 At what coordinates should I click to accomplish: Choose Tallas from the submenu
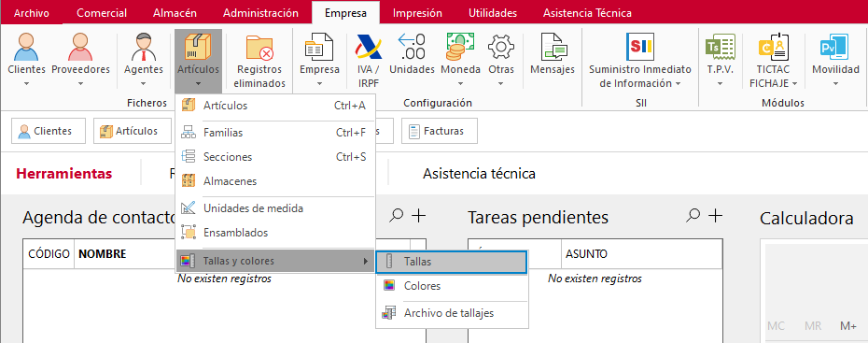[451, 262]
